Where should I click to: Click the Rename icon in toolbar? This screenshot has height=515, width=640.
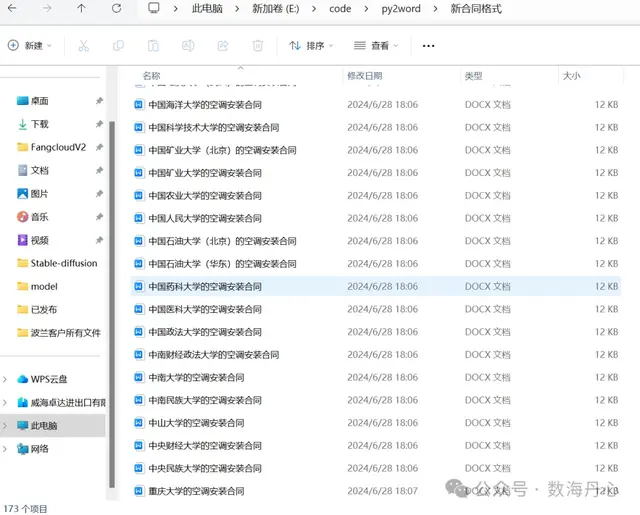[x=188, y=45]
